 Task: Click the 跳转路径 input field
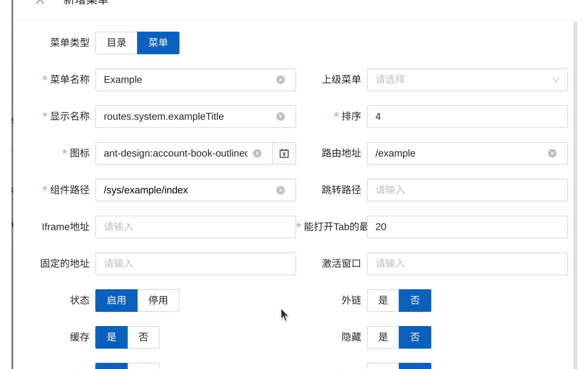click(467, 190)
